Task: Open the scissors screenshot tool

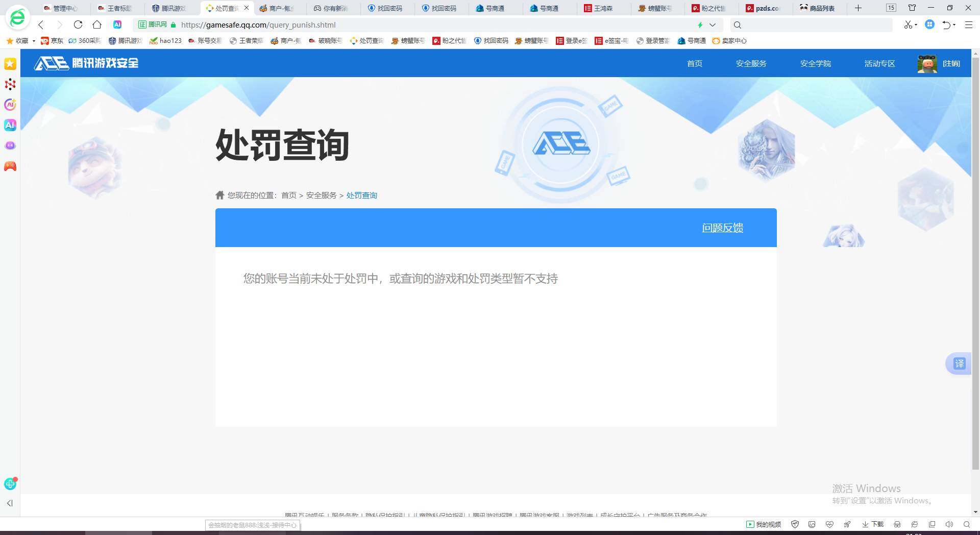Action: tap(908, 25)
